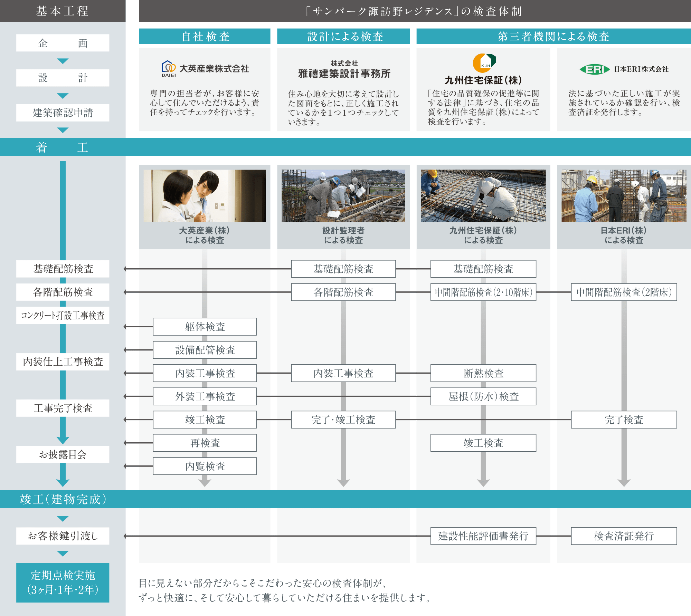Click the 躯体検査 box

[x=205, y=327]
